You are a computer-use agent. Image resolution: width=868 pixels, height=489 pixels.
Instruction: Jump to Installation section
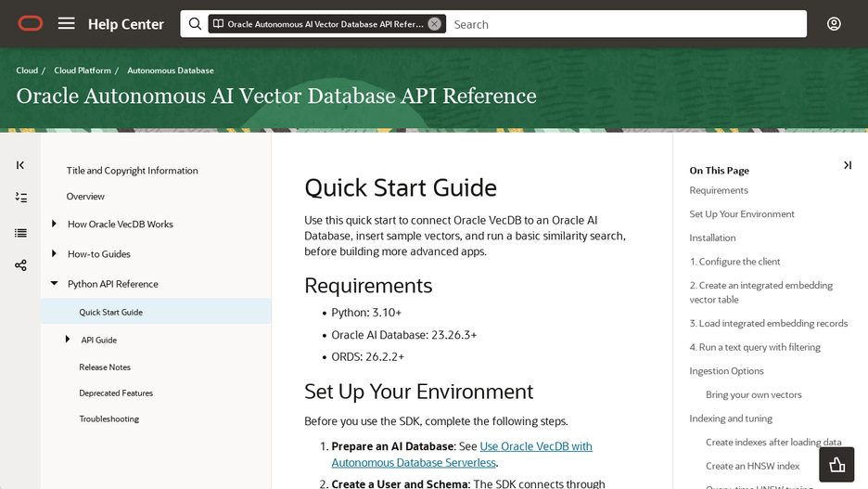tap(712, 238)
